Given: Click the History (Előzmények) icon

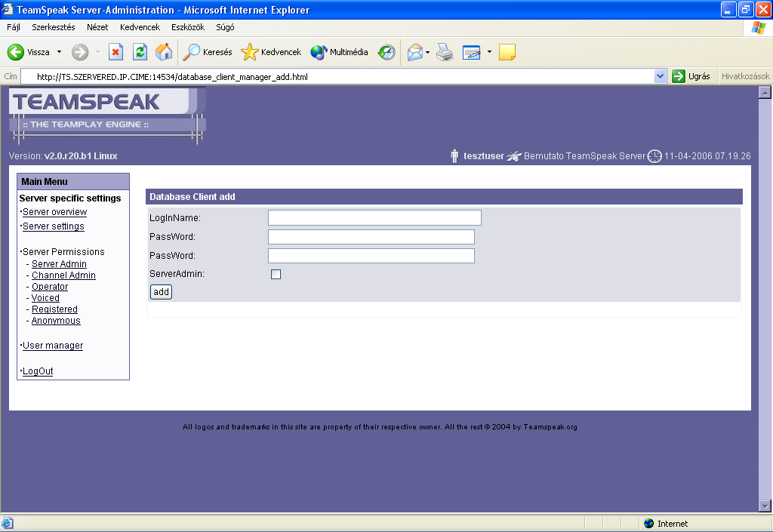Looking at the screenshot, I should [x=386, y=52].
